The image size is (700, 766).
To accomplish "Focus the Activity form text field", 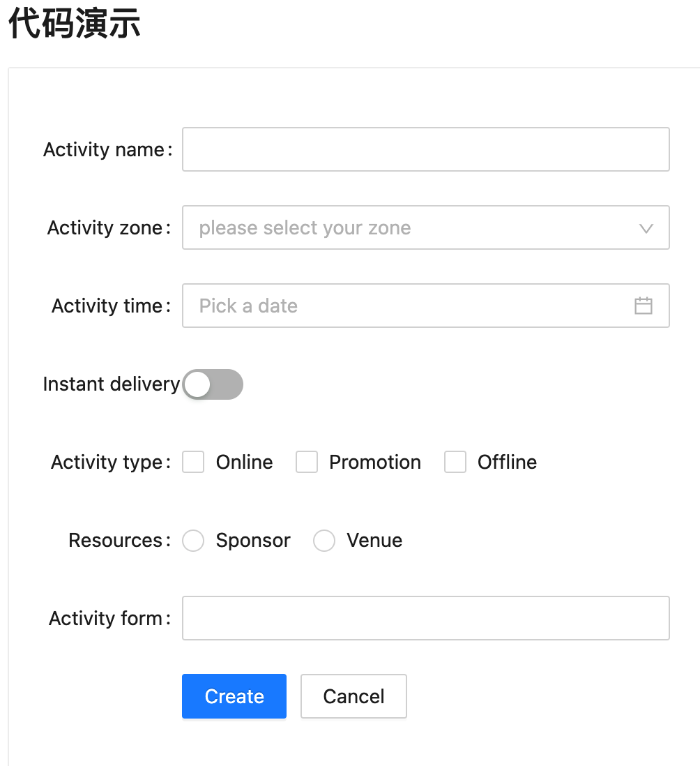I will (x=426, y=618).
